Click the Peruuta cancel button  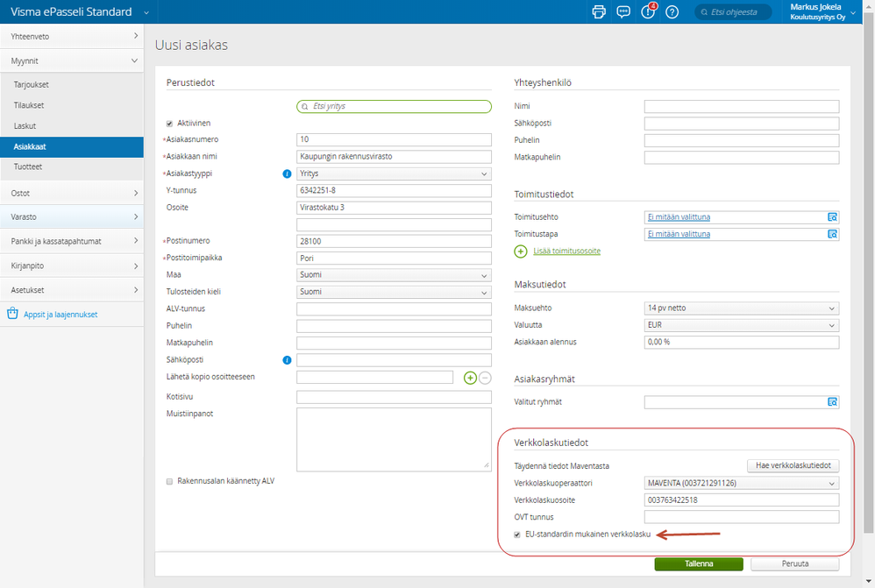click(x=794, y=564)
